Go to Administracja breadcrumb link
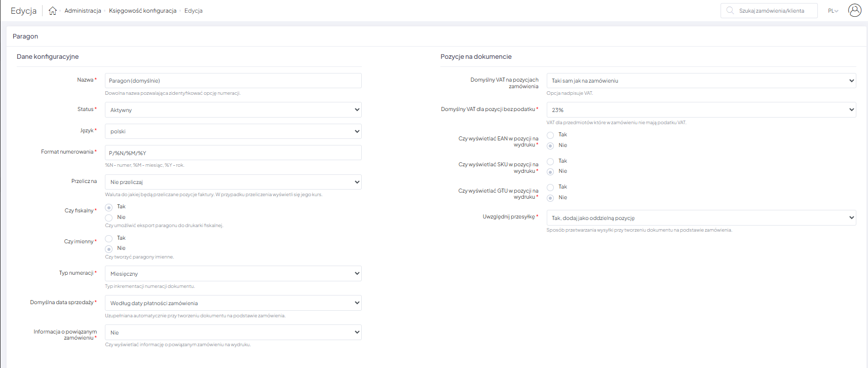The height and width of the screenshot is (368, 868). (83, 11)
